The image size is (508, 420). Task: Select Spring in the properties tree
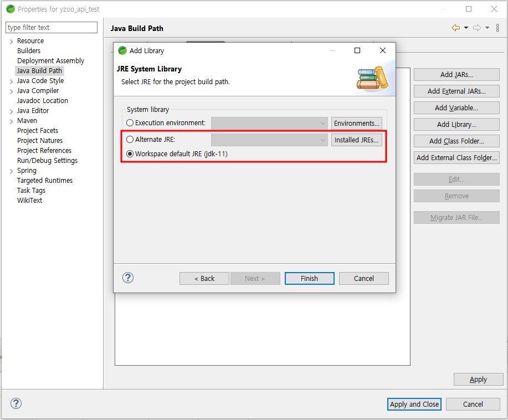pos(27,171)
